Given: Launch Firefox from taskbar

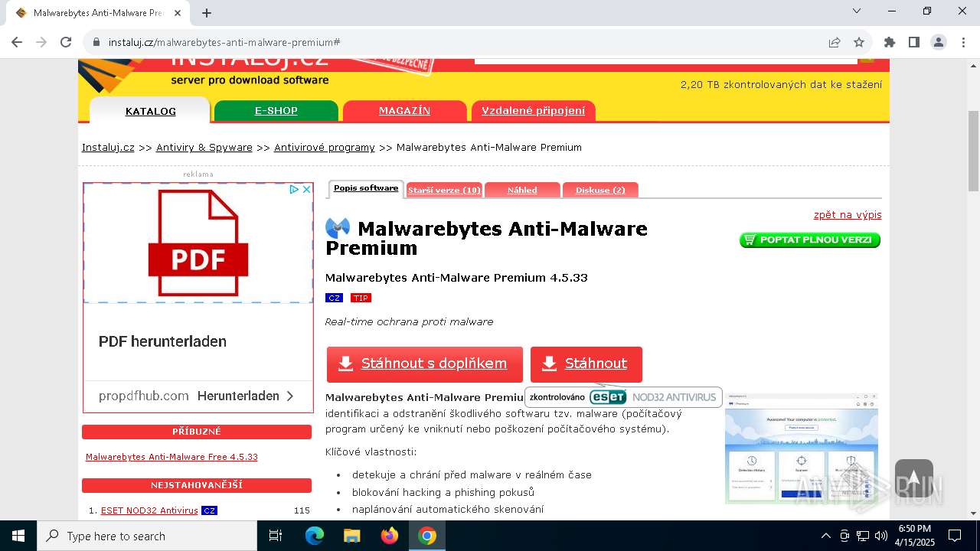Looking at the screenshot, I should click(390, 536).
